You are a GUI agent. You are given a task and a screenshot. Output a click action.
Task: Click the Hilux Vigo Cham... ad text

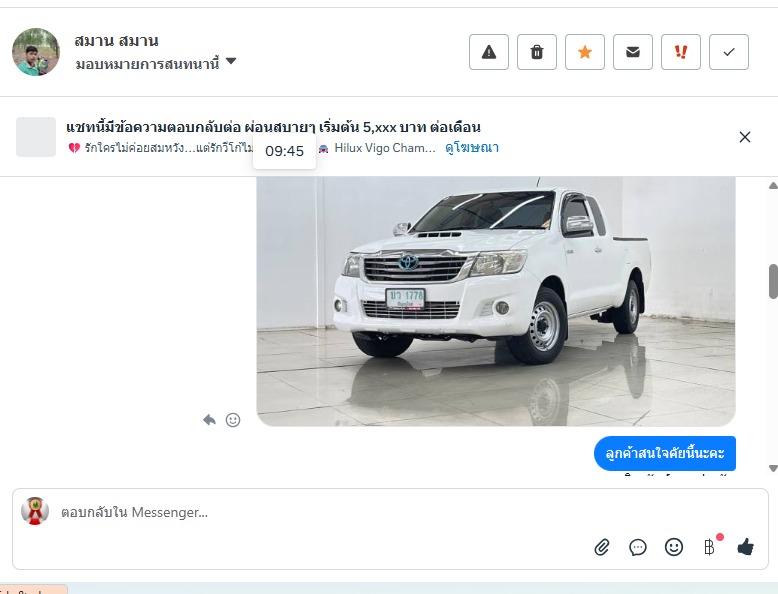pos(385,148)
